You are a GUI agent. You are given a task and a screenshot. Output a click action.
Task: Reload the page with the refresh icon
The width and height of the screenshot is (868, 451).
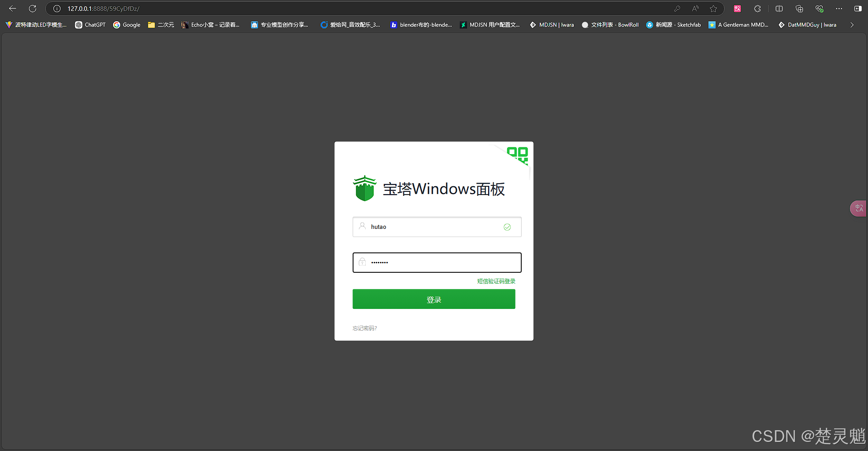coord(33,9)
